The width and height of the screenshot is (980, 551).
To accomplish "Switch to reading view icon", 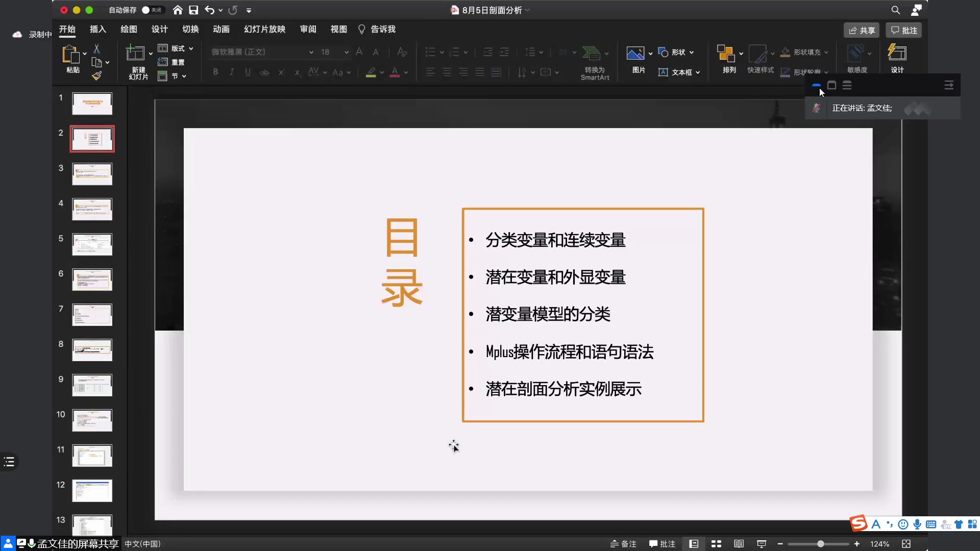I will [x=739, y=544].
